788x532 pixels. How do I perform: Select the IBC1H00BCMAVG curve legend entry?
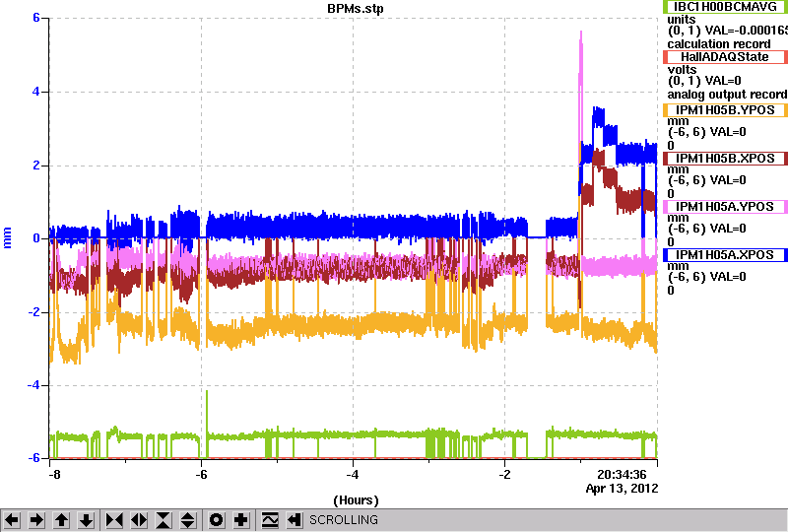[x=726, y=7]
